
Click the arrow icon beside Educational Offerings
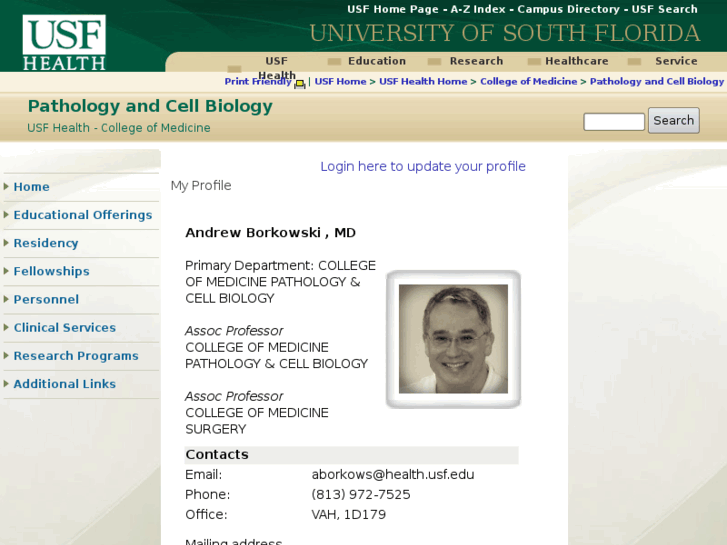(6, 214)
